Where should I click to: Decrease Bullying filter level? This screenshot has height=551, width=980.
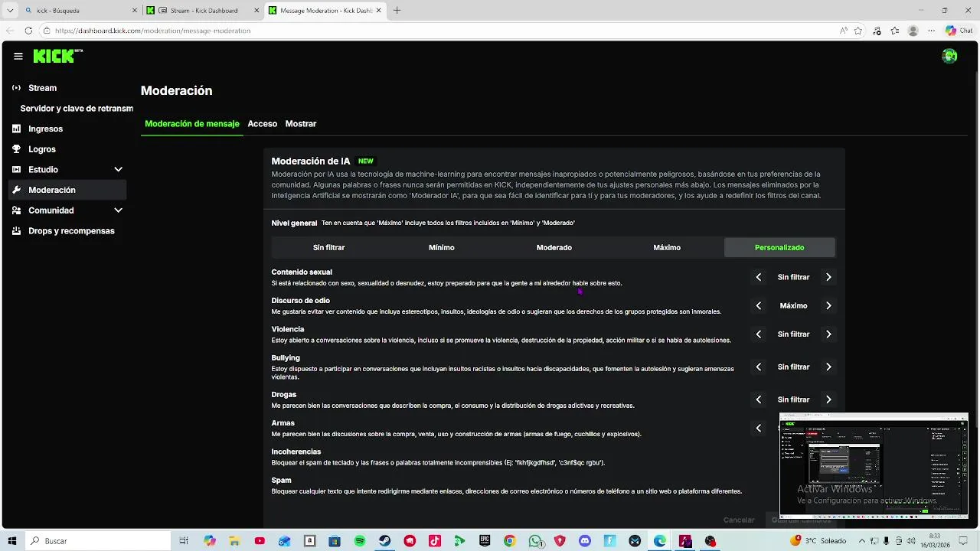(759, 367)
